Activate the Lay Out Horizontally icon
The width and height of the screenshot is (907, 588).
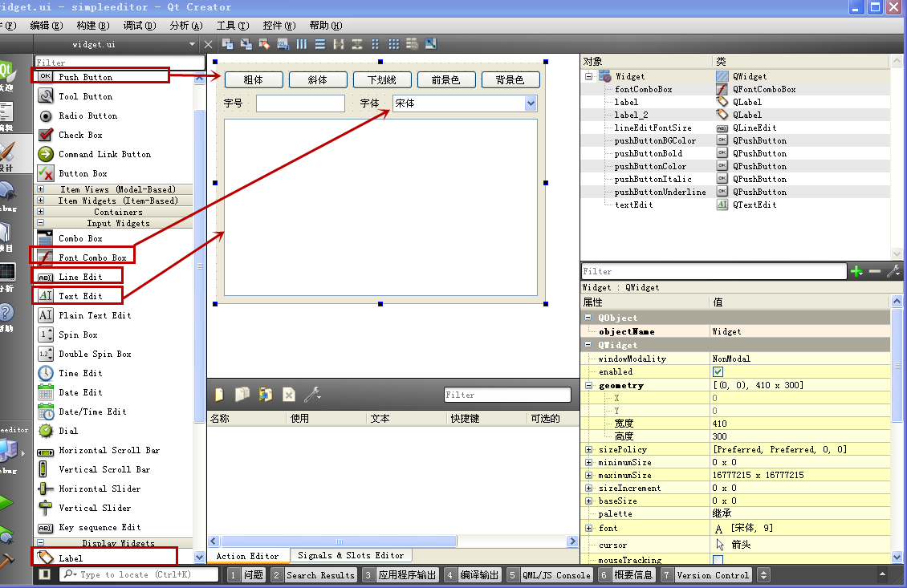click(301, 44)
